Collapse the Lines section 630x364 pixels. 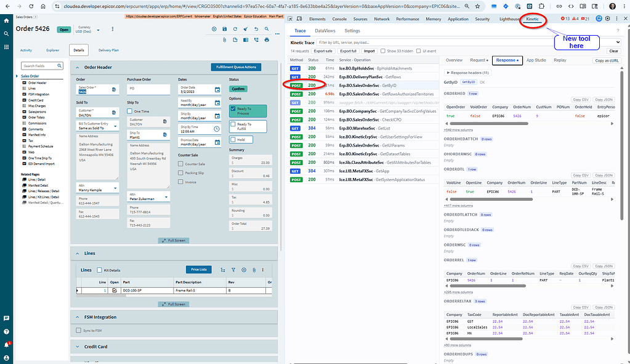[x=78, y=254]
